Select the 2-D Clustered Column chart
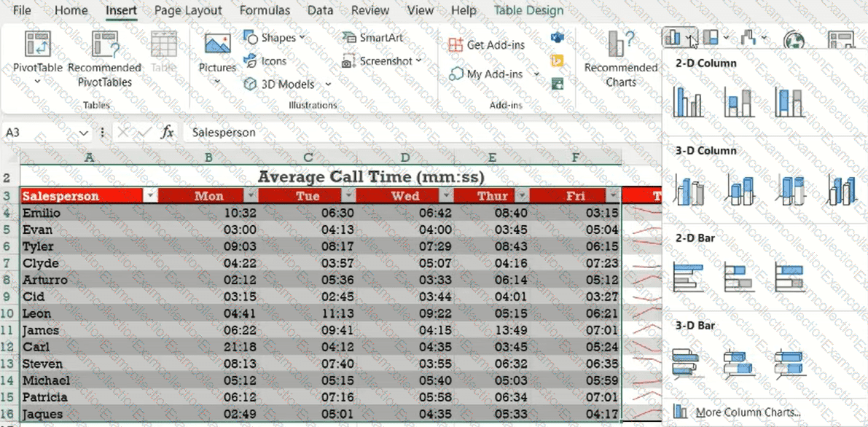 click(688, 101)
